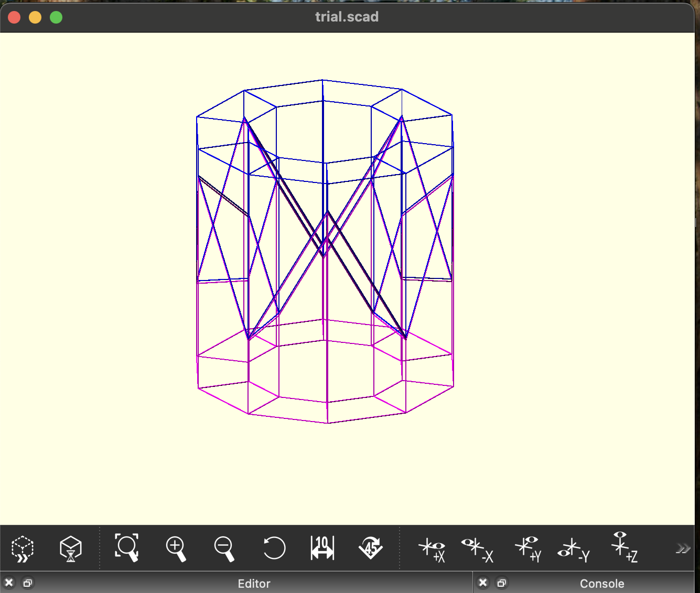This screenshot has height=593, width=700.
Task: Expand the toolbar overflow chevron
Action: click(683, 548)
